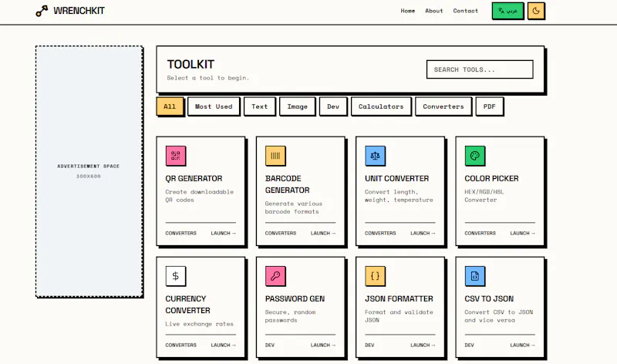The width and height of the screenshot is (617, 364).
Task: Click the BARCODE GENERATOR card title
Action: (x=287, y=184)
